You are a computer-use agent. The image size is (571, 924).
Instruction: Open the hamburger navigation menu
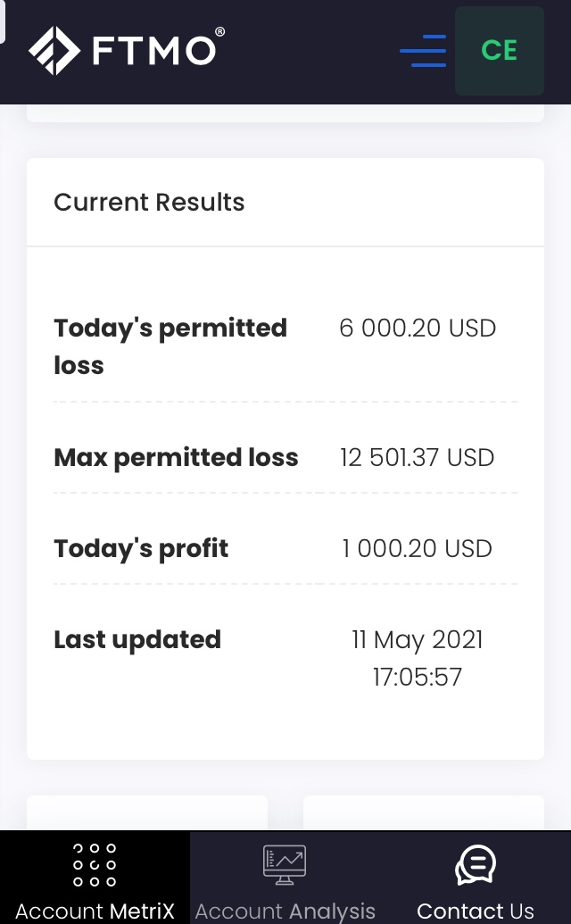[x=423, y=51]
